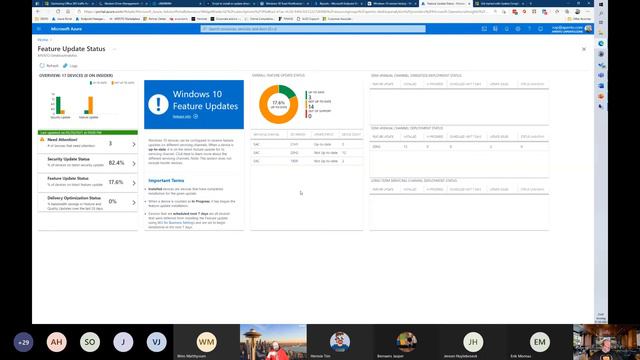Expand the Feature Update Status tile chevron

(134, 183)
